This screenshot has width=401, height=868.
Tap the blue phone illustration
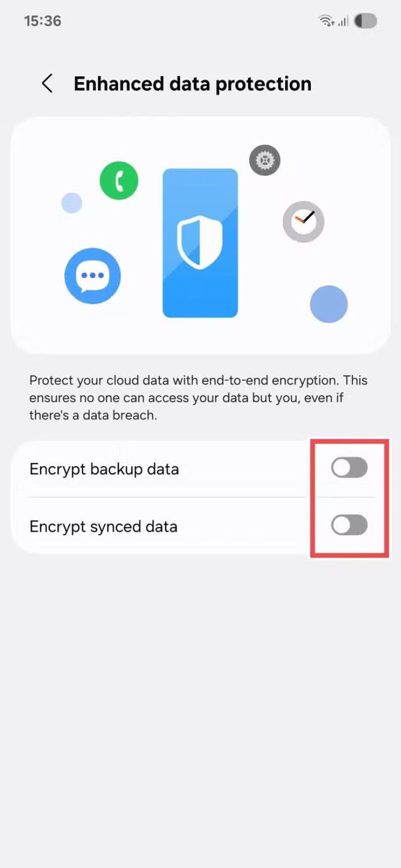(200, 243)
